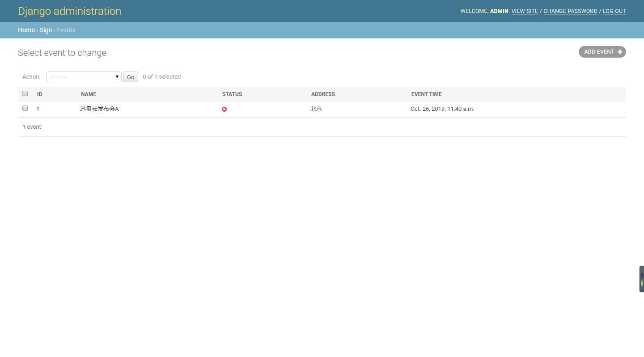The height and width of the screenshot is (357, 644).
Task: Click the Oct. 26, 2019, 11:40 a.m. cell
Action: coord(442,109)
